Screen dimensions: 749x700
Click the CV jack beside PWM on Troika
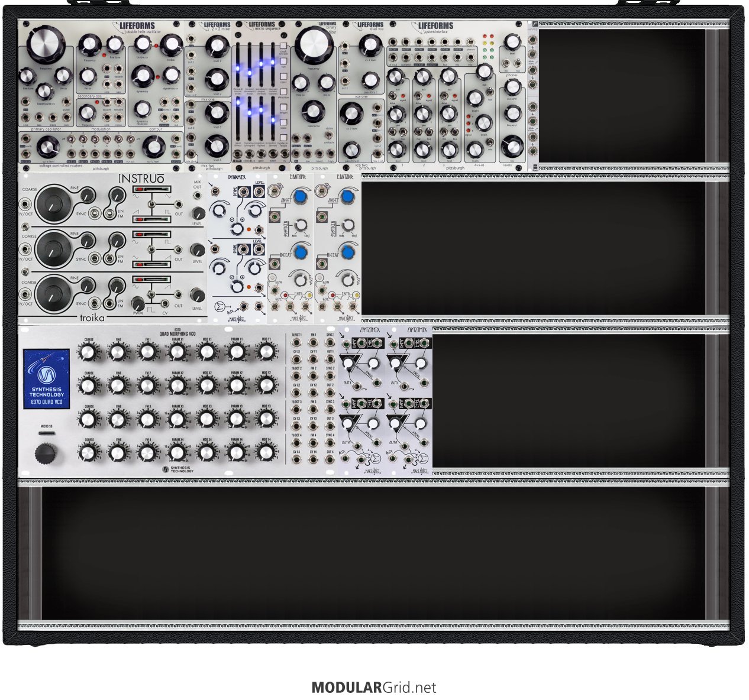164,303
